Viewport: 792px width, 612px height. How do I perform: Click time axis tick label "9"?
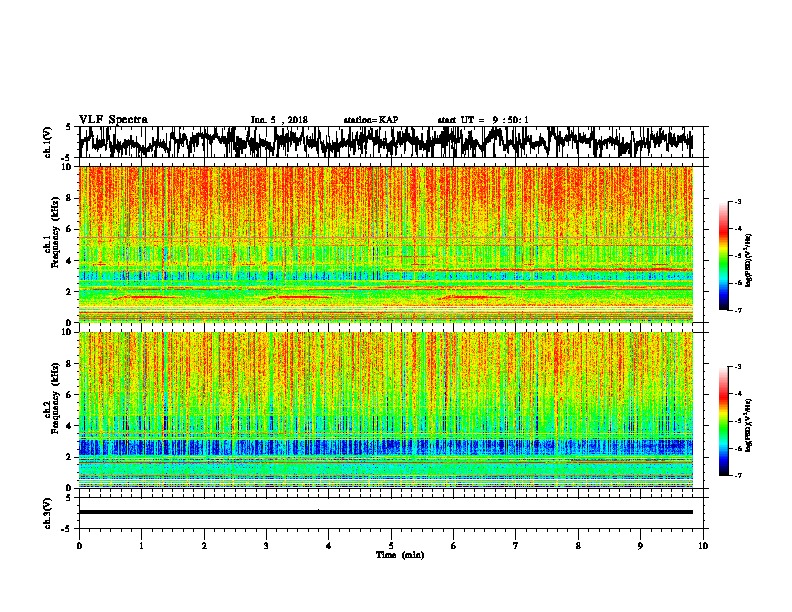pyautogui.click(x=640, y=546)
